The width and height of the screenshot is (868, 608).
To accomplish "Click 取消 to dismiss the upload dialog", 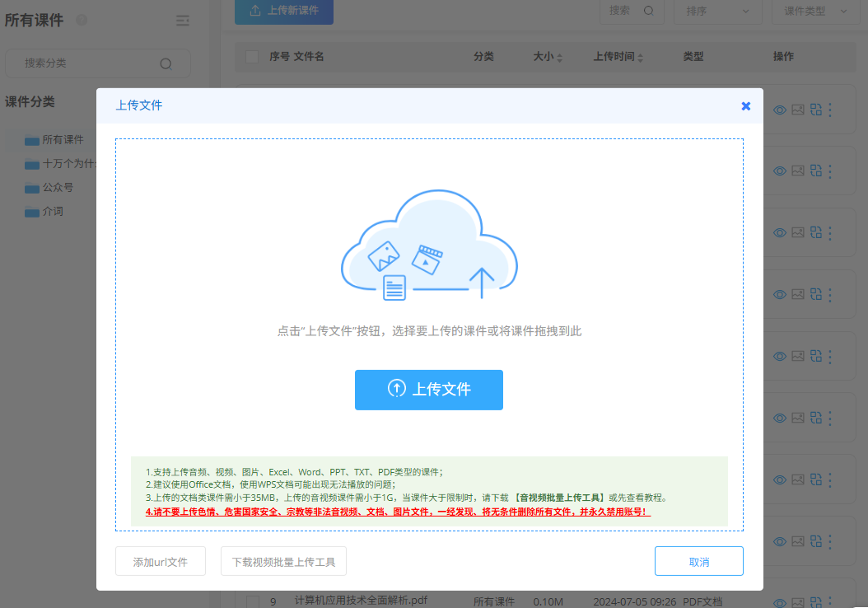I will coord(698,560).
